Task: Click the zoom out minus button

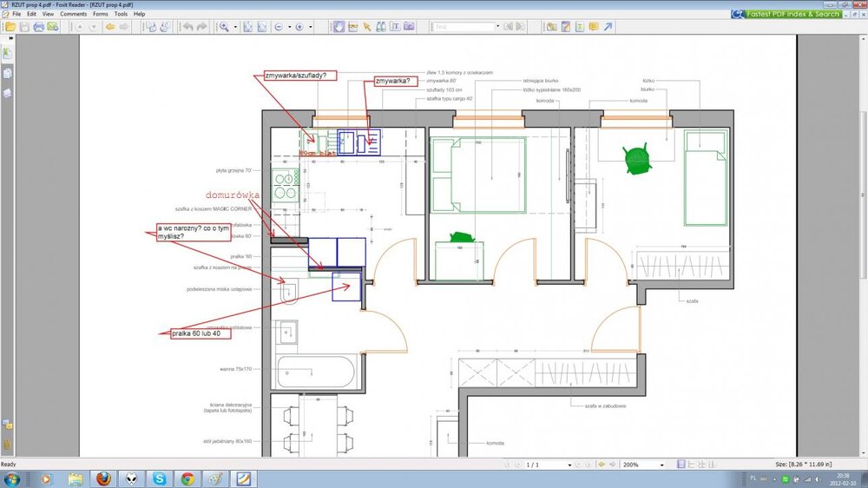Action: tap(279, 27)
